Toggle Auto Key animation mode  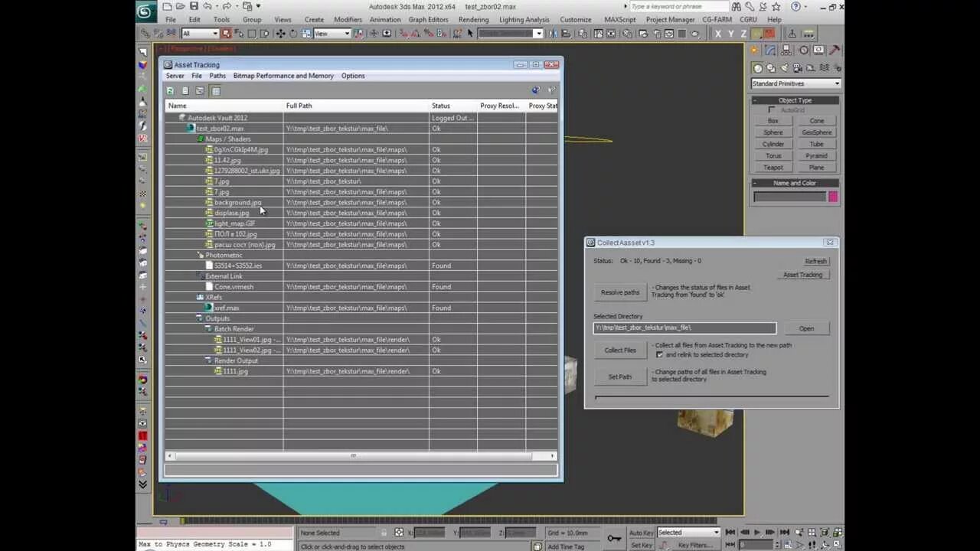[642, 533]
